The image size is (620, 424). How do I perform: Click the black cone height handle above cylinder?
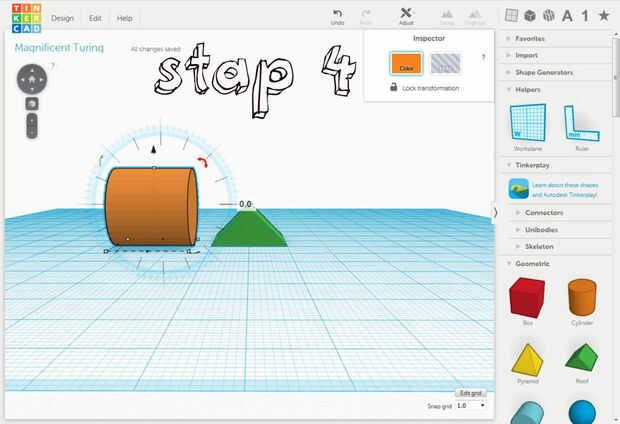(154, 149)
